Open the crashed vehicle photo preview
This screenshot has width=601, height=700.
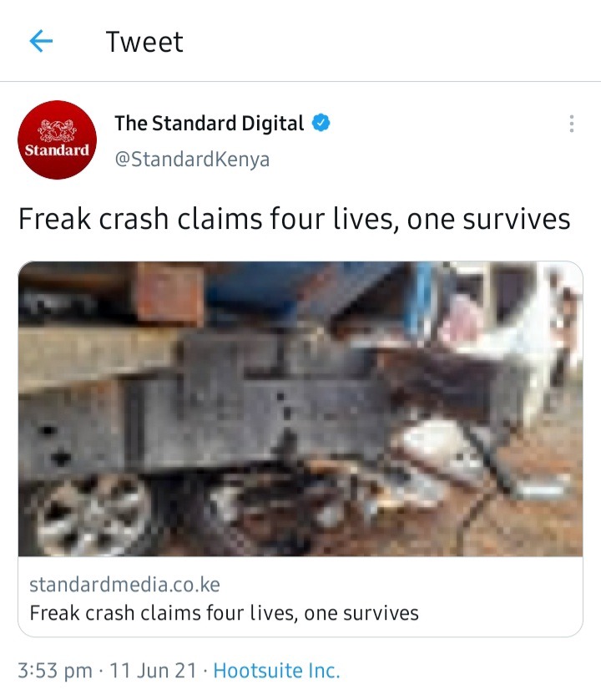[x=300, y=408]
